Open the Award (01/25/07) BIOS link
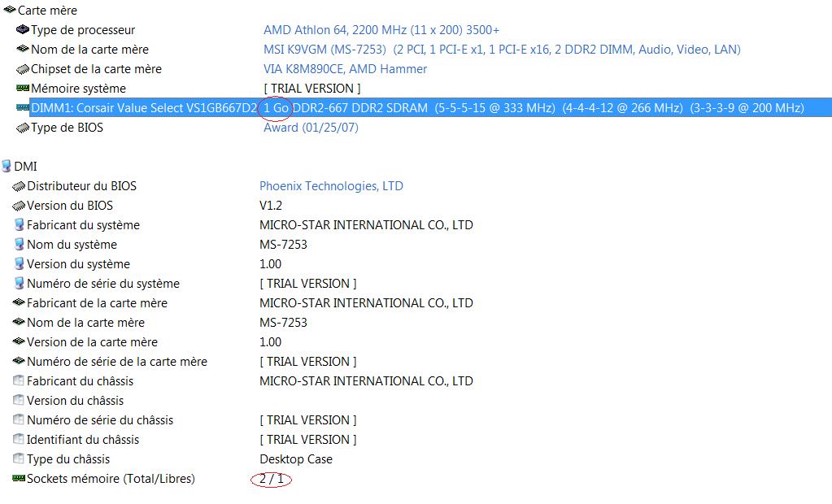 (311, 128)
